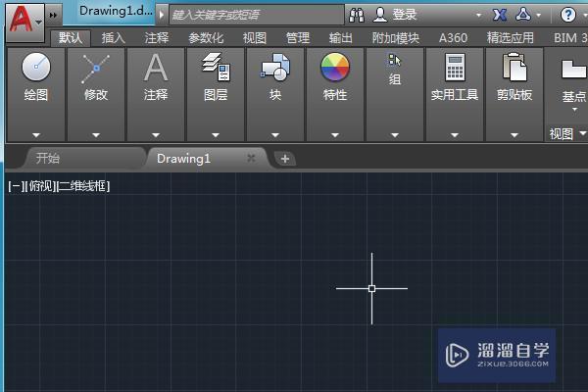Click the 登录 sign-in text

405,15
